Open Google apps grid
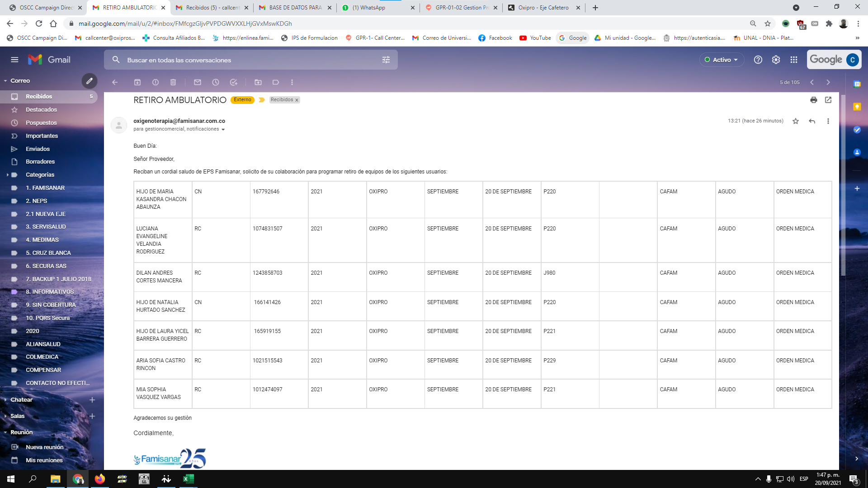868x488 pixels. (794, 60)
